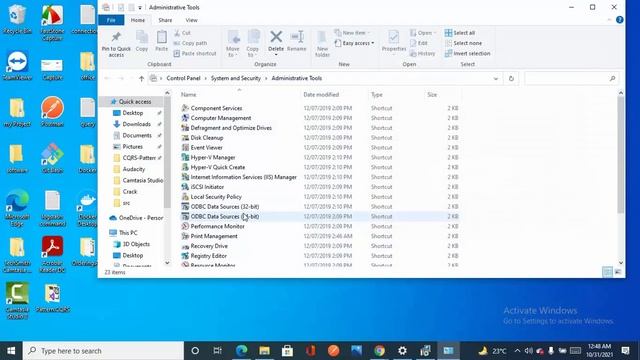The image size is (640, 360).
Task: Sort by Date modified column header
Action: pyautogui.click(x=321, y=95)
